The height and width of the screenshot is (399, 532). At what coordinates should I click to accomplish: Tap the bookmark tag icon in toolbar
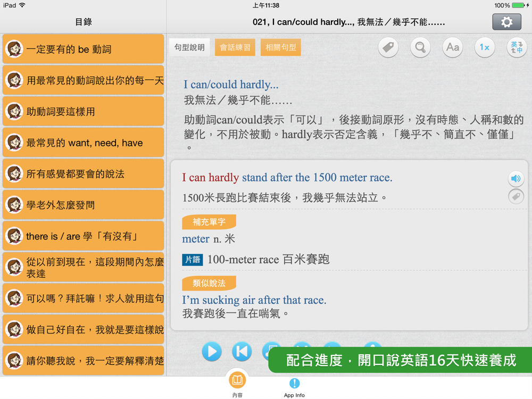tap(388, 47)
